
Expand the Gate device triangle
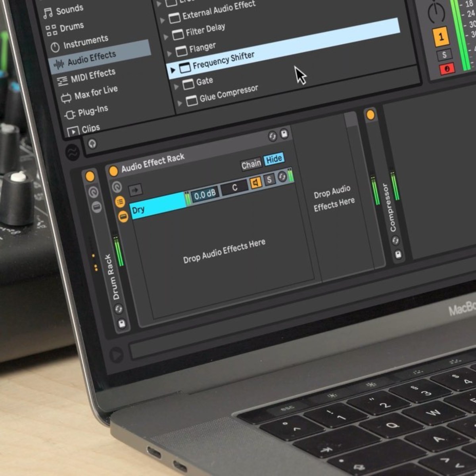(176, 86)
